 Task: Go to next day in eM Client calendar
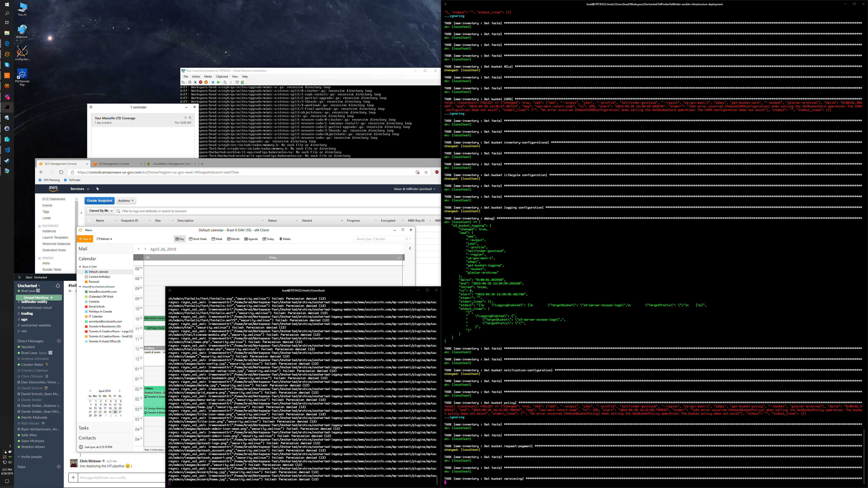pos(145,249)
